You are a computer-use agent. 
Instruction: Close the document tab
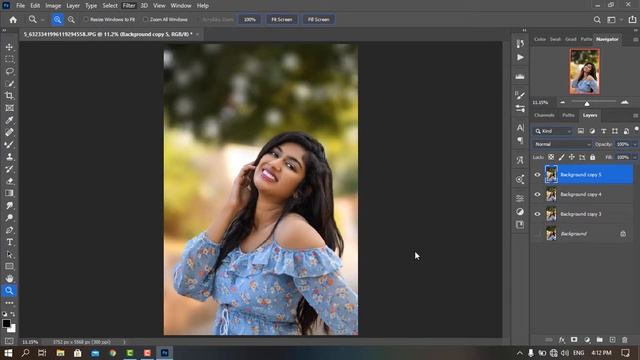pyautogui.click(x=198, y=34)
